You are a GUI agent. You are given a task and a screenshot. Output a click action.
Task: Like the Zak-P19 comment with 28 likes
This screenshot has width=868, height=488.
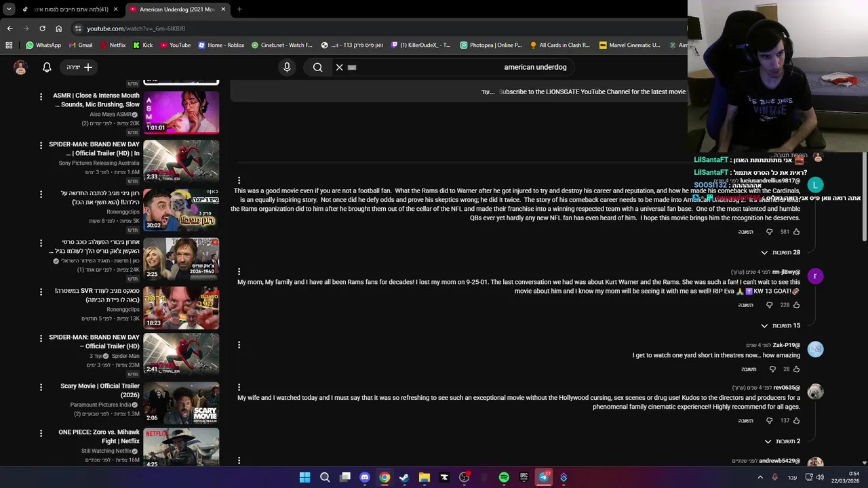[796, 369]
